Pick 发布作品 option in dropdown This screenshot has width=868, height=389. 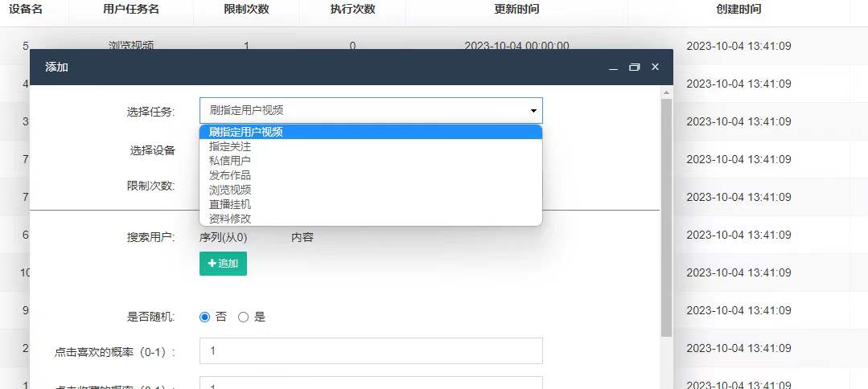(230, 175)
